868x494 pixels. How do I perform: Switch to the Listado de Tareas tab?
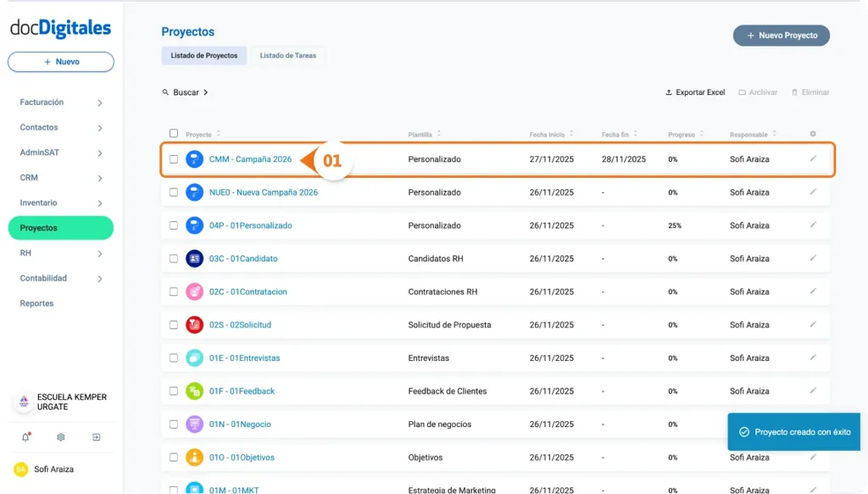click(x=289, y=54)
